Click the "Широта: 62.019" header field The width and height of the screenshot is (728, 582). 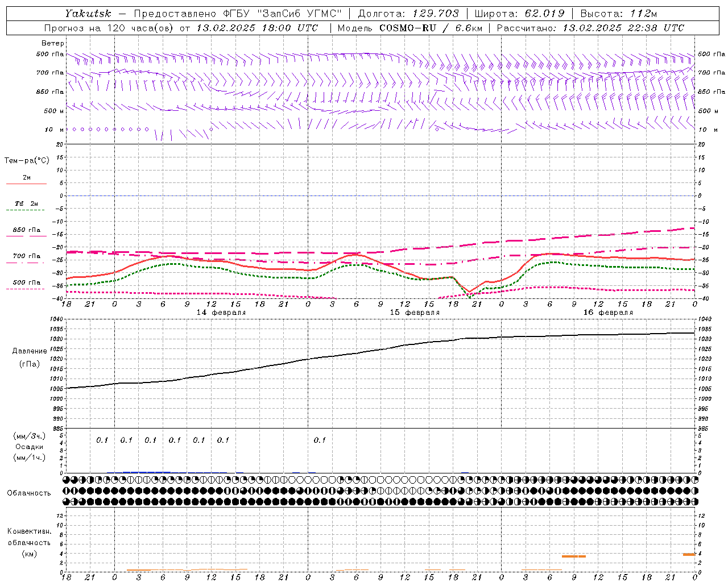coord(519,13)
